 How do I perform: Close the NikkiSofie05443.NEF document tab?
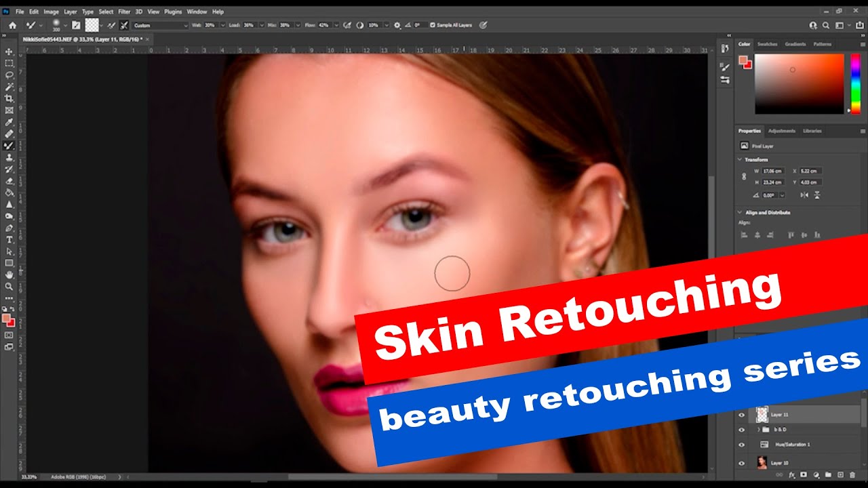[147, 39]
